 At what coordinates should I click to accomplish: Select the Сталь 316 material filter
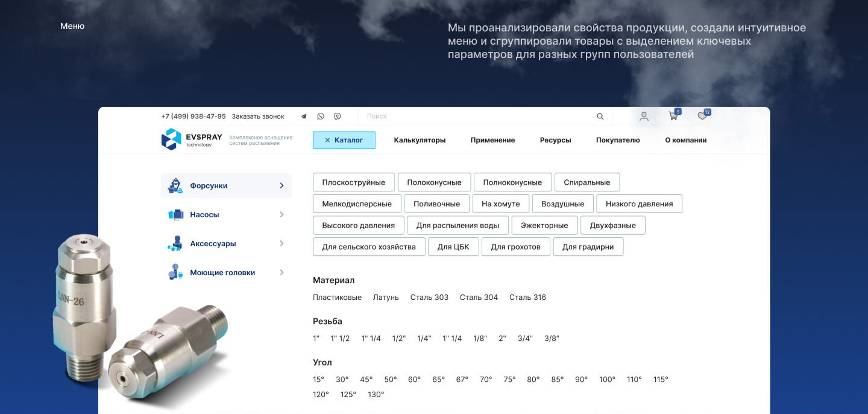[527, 297]
